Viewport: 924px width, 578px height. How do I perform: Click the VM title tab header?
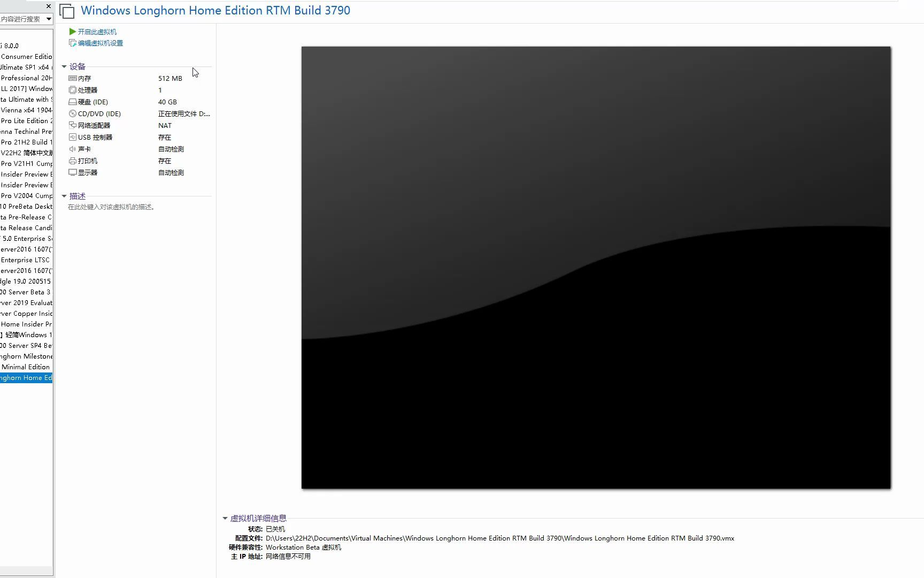coord(215,11)
